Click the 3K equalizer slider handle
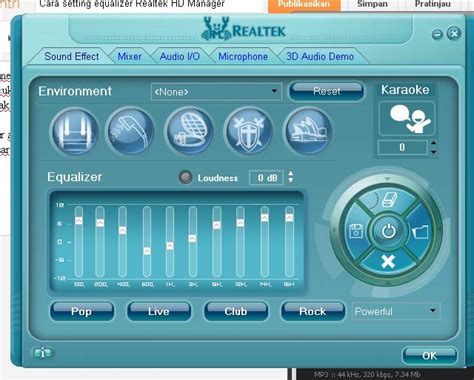 coord(193,238)
